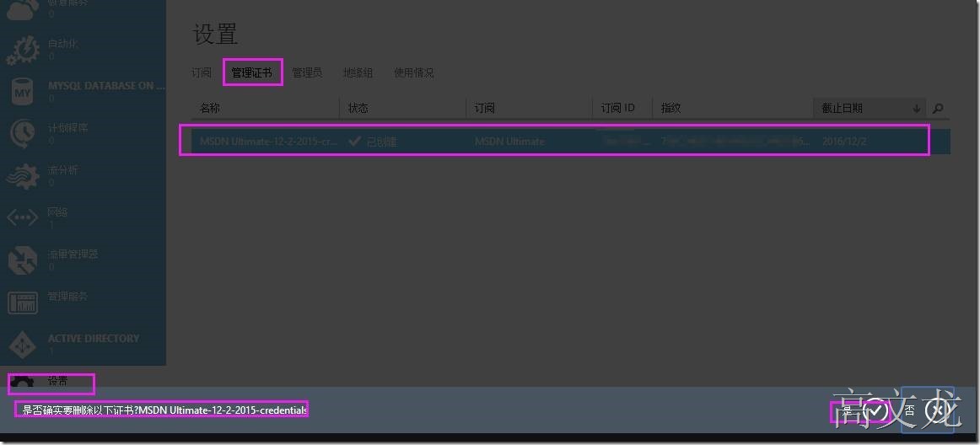
Task: Click the 设置 page heading
Action: point(215,34)
